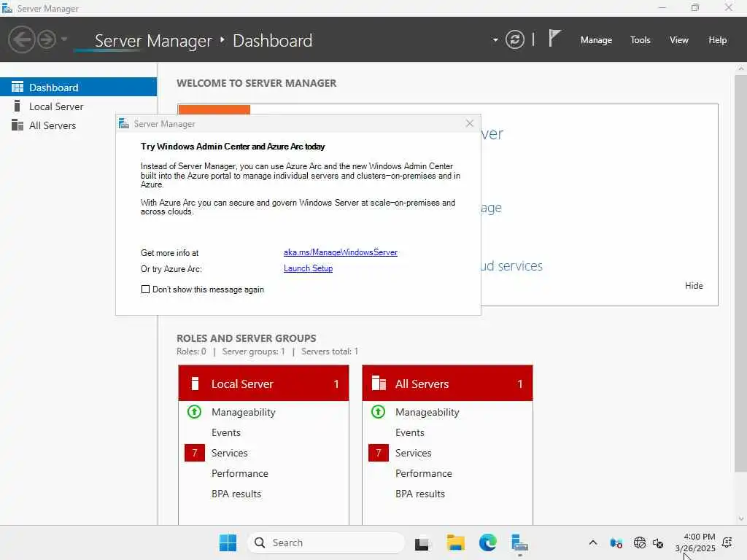Click the Dashboard grid icon
Screen dimensions: 747x560
point(18,87)
